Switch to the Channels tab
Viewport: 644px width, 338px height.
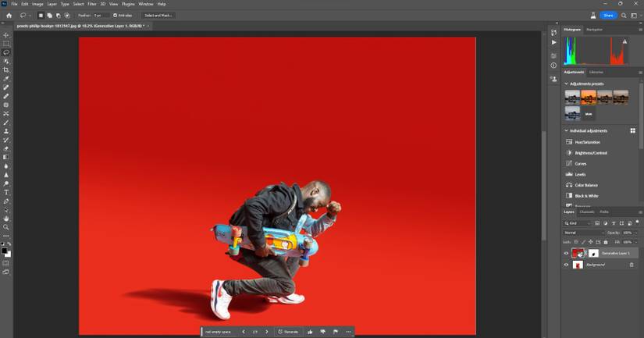click(587, 212)
